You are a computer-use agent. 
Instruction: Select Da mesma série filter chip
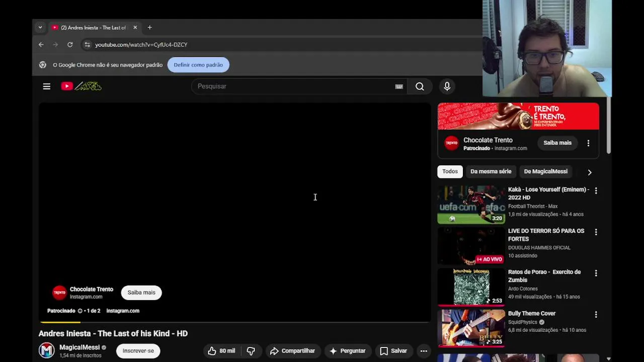coord(491,171)
